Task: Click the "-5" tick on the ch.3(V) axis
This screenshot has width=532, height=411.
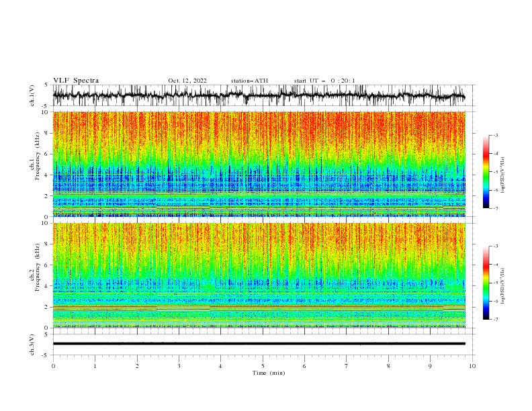Action: click(46, 355)
